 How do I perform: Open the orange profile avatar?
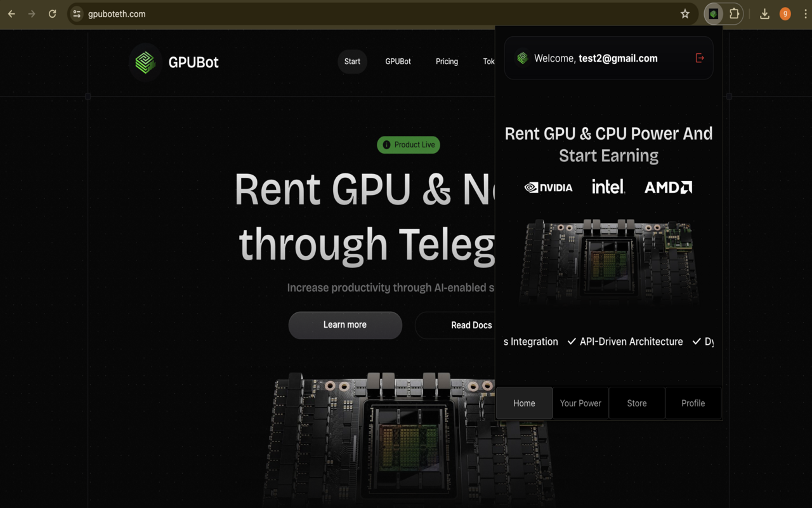click(785, 13)
